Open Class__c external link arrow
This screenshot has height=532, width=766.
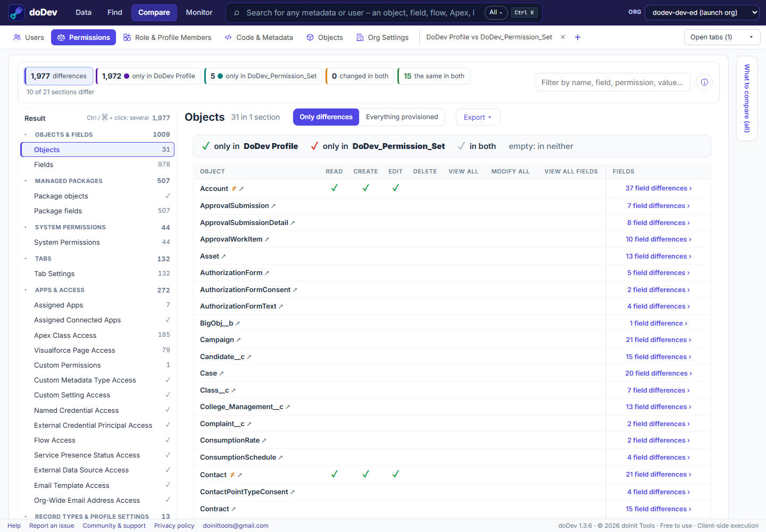(234, 390)
